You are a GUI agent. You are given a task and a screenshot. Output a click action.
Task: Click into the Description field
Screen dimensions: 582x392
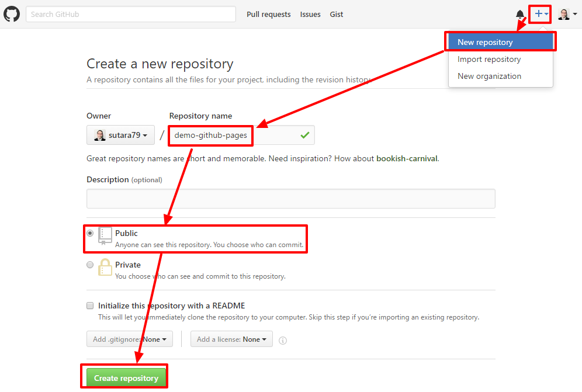pos(290,199)
